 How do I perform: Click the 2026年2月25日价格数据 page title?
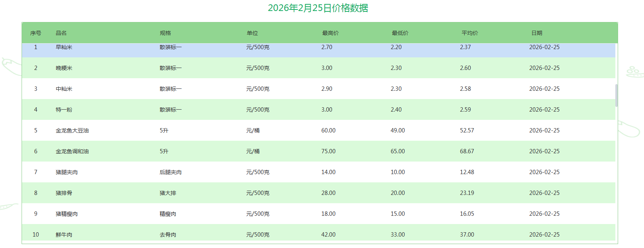click(x=318, y=8)
